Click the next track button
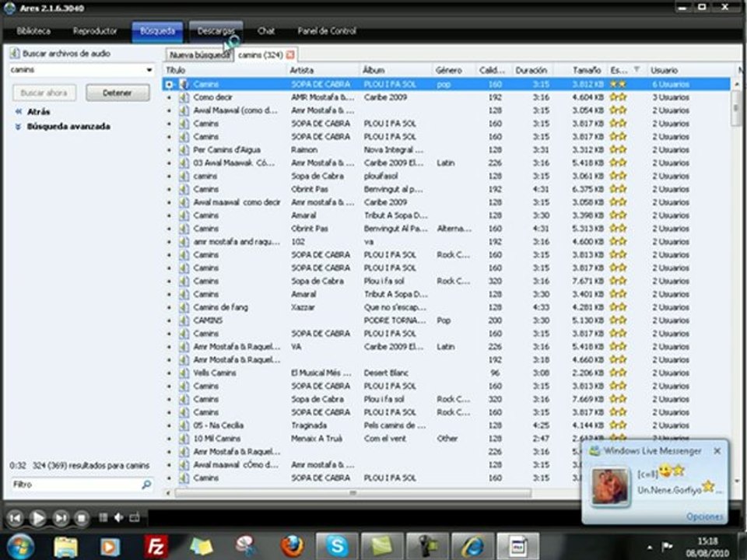The width and height of the screenshot is (747, 560). click(x=61, y=518)
